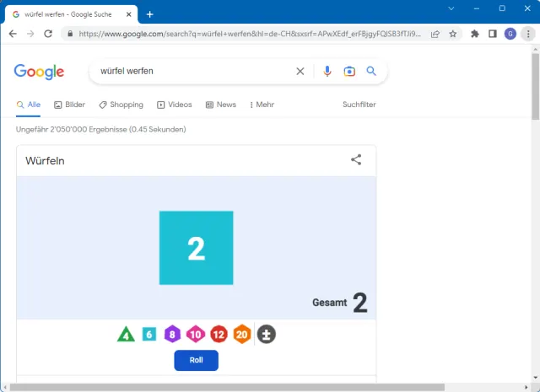The width and height of the screenshot is (540, 392).
Task: Switch to the Bilder tab
Action: (69, 105)
